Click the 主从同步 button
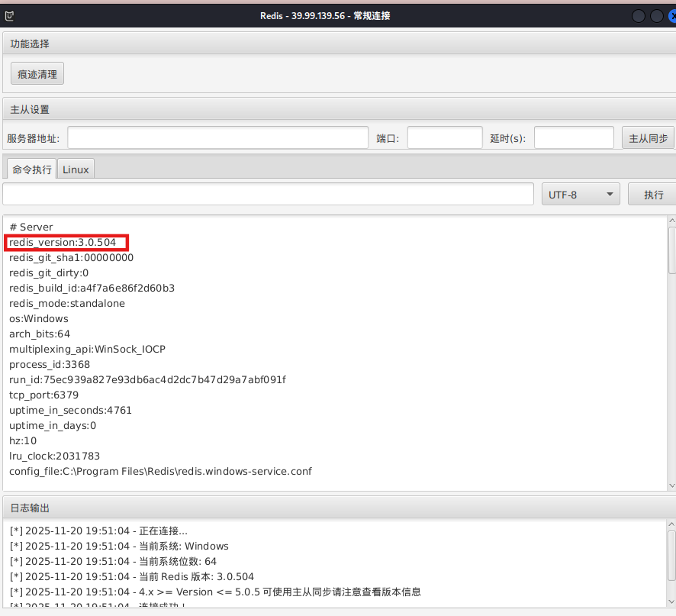The width and height of the screenshot is (676, 616). (648, 138)
